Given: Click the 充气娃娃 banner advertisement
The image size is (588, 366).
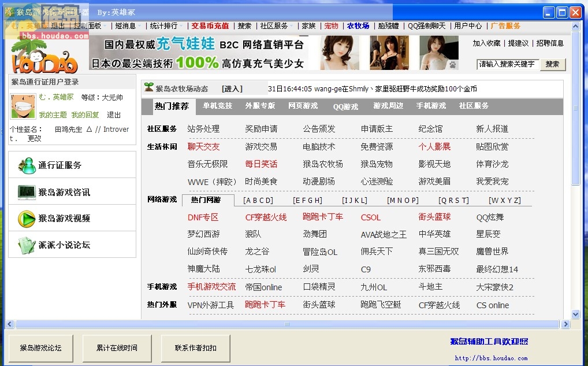Looking at the screenshot, I should point(274,53).
